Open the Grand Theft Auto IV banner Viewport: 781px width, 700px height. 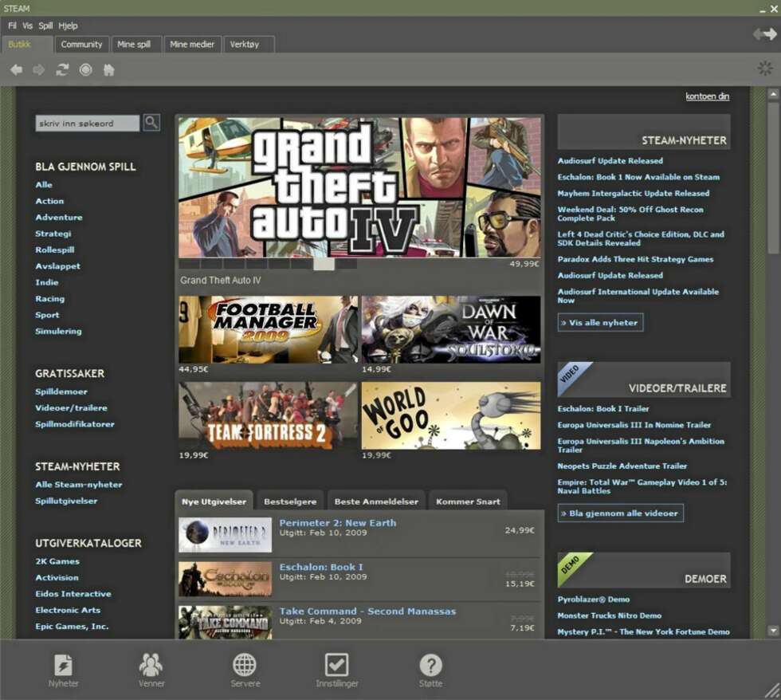point(359,187)
